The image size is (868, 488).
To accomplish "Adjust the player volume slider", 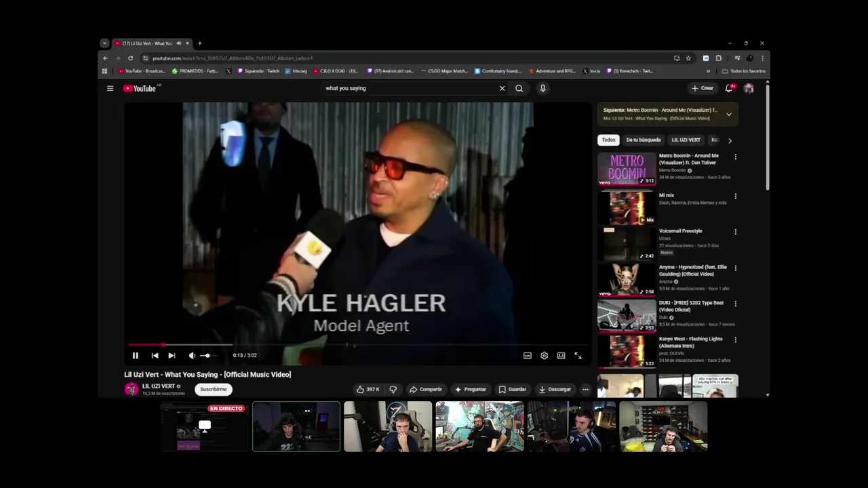I will (x=208, y=355).
